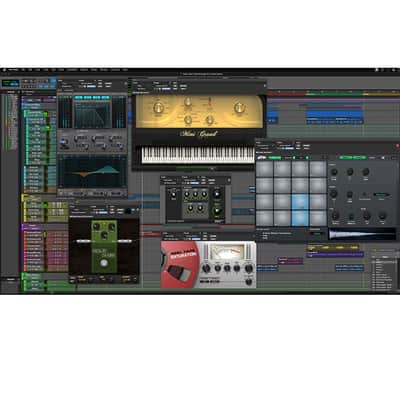Click the large rightmost Saturator knob
400x400 pixels.
pos(249,269)
